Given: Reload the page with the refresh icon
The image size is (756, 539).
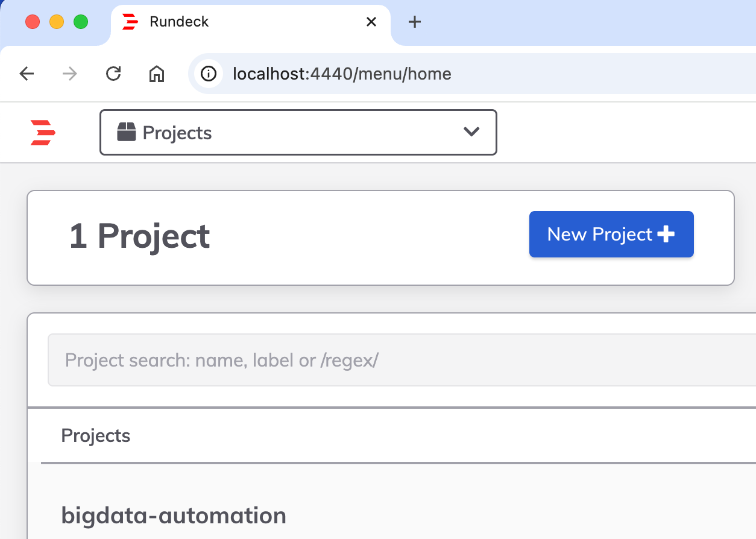Looking at the screenshot, I should [113, 74].
